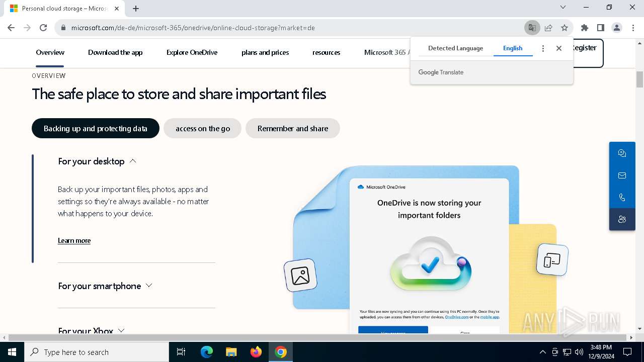Screen dimensions: 644x362
Task: Click the Learn more link
Action: [x=74, y=240]
